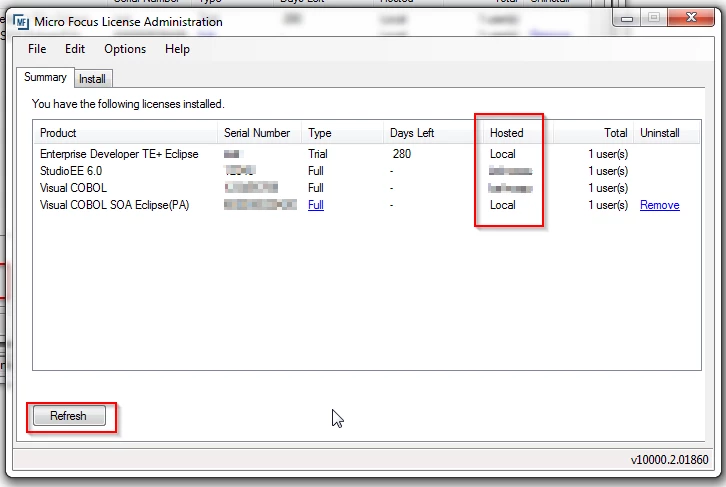This screenshot has width=726, height=487.
Task: Close the License Administration window
Action: click(x=691, y=18)
